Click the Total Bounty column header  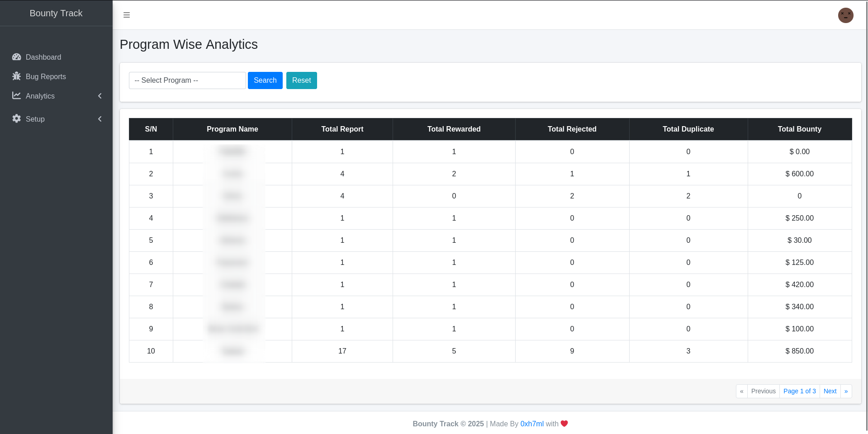[800, 129]
